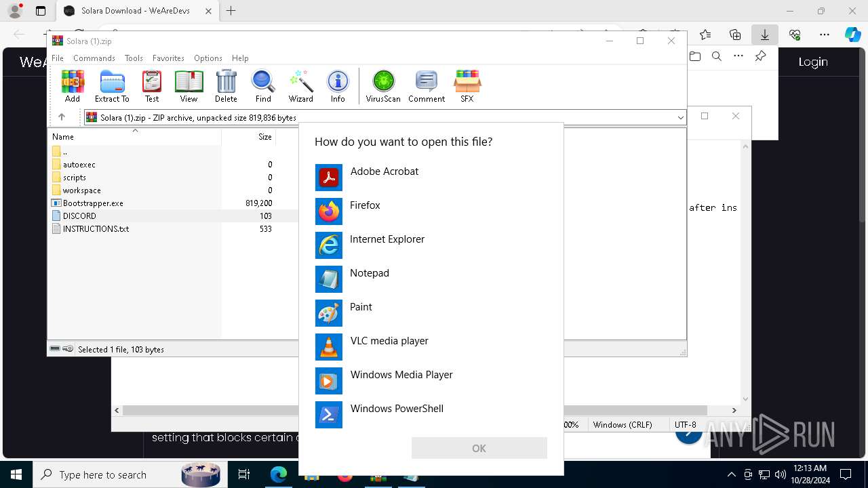
Task: Click the SFX toolbar icon
Action: point(467,86)
